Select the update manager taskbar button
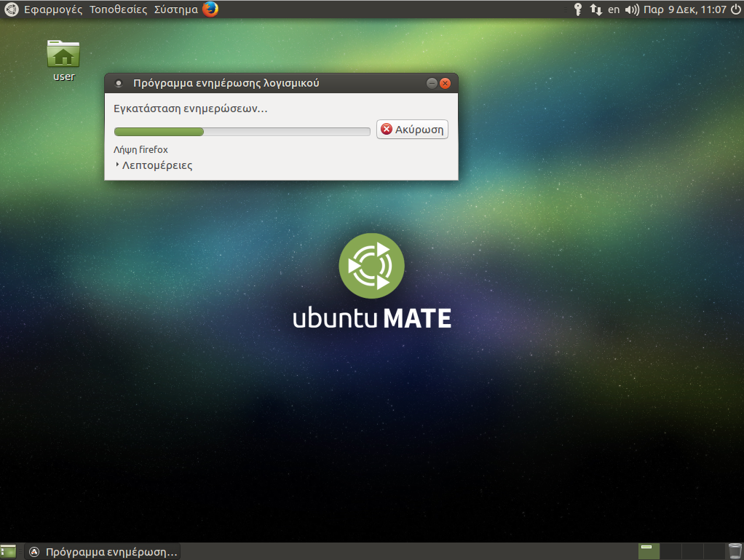The height and width of the screenshot is (560, 744). (x=103, y=552)
